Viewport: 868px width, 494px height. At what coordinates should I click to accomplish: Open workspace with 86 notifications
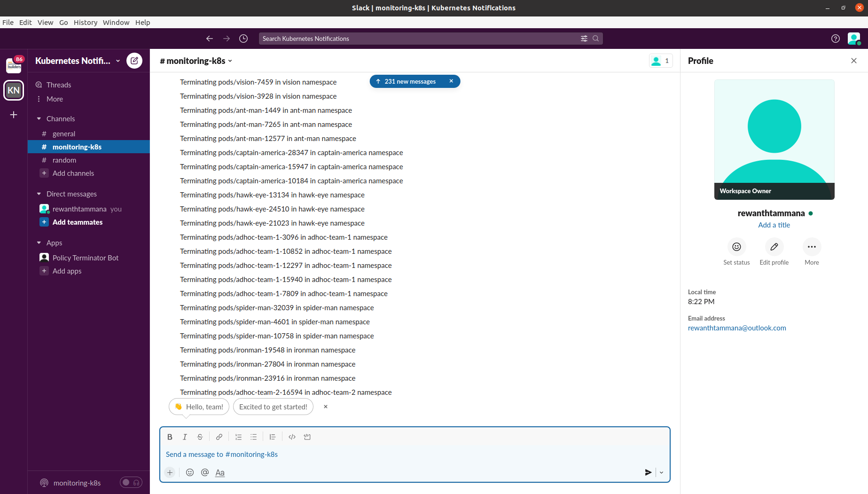[14, 65]
